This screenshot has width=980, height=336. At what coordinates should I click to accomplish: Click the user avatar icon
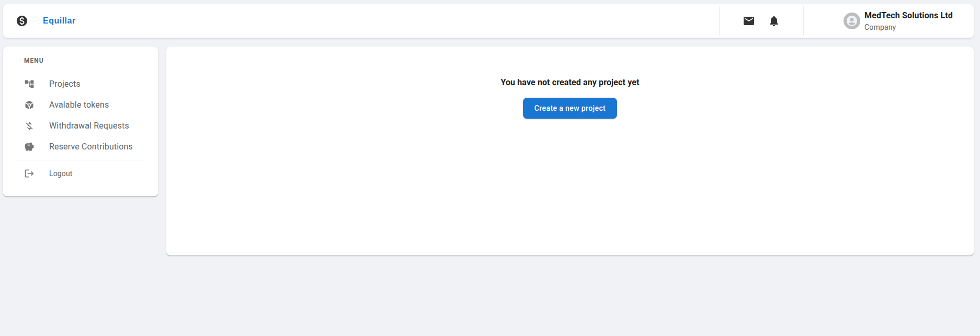coord(851,21)
